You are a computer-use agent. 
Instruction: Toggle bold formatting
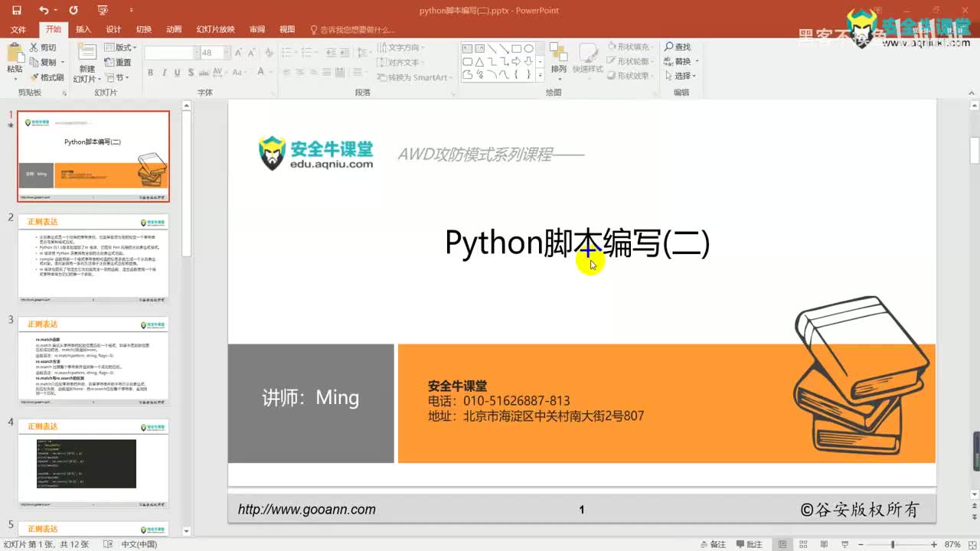[151, 73]
